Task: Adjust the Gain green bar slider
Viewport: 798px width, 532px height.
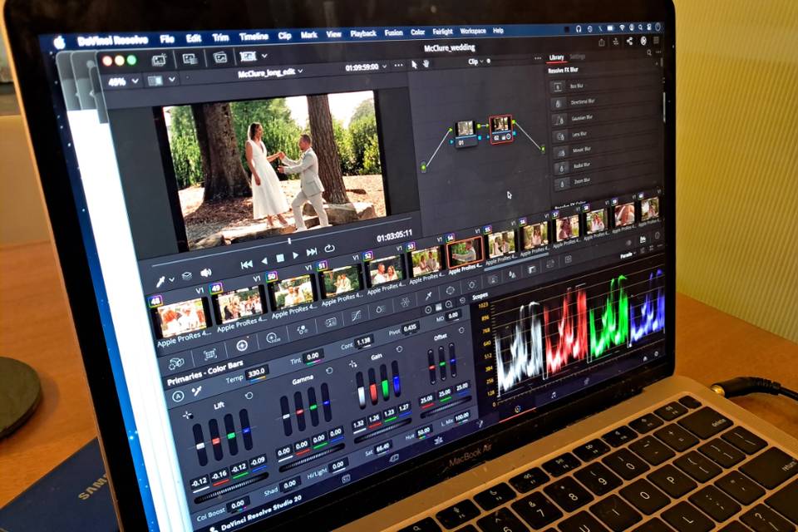Action: 384,384
